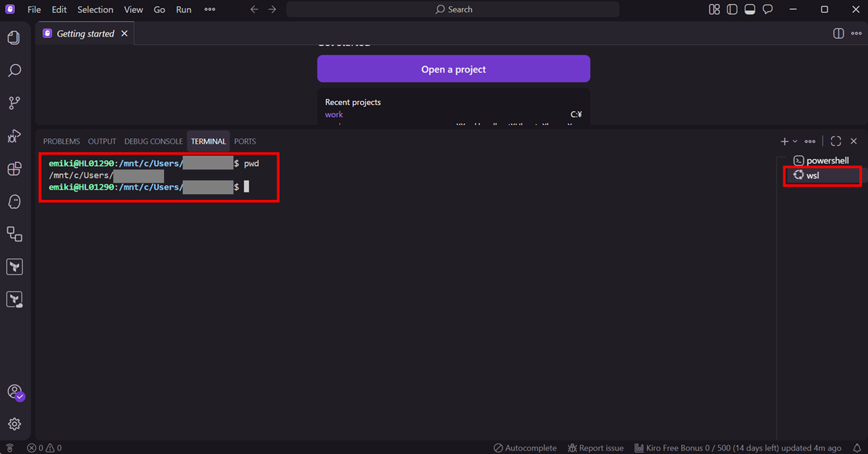Toggle the bottom panel visibility

pyautogui.click(x=750, y=9)
